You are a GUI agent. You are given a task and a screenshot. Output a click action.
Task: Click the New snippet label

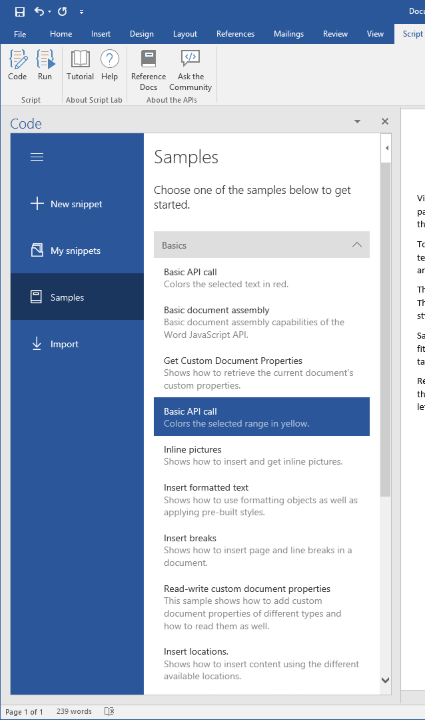point(76,204)
